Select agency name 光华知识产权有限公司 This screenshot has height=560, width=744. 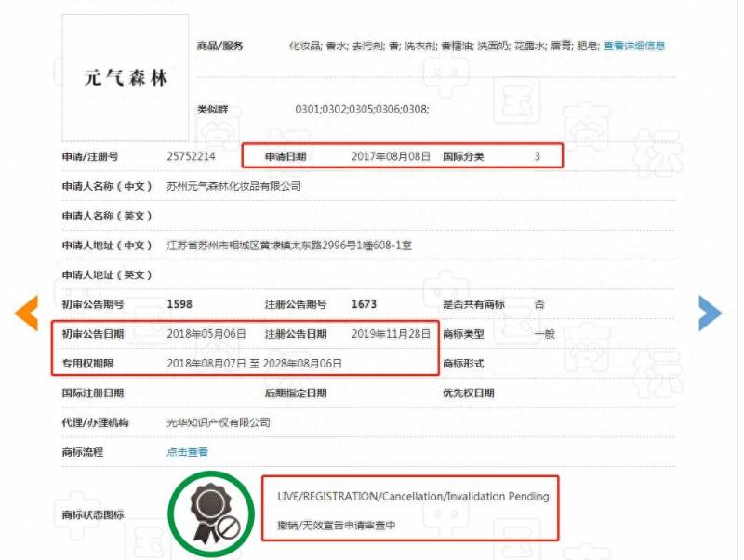[219, 422]
